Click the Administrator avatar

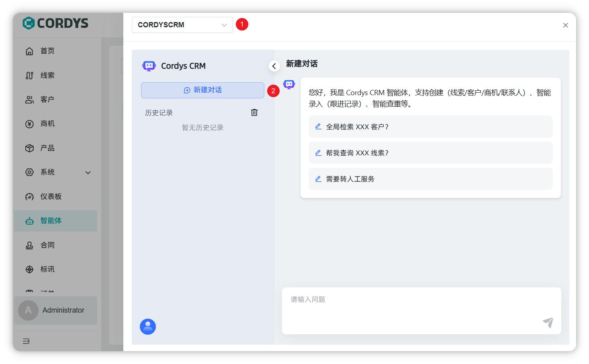[x=28, y=310]
